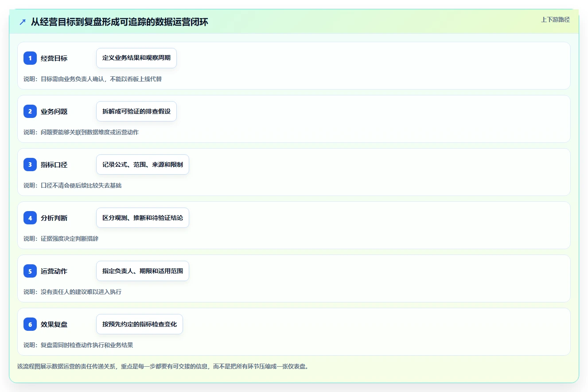Click the 业务问题 step label
Screen dimensions: 588x392
[54, 111]
